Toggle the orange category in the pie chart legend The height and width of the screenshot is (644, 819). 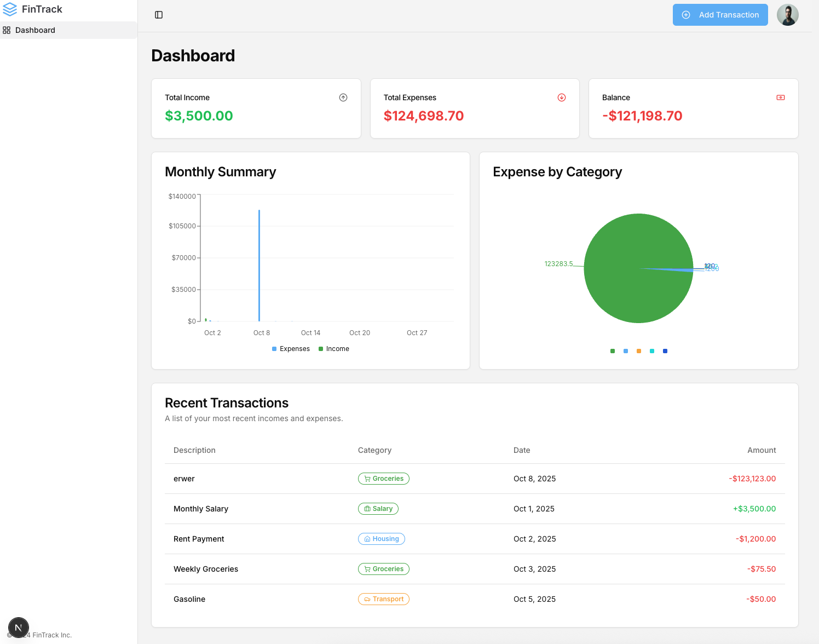(x=638, y=351)
